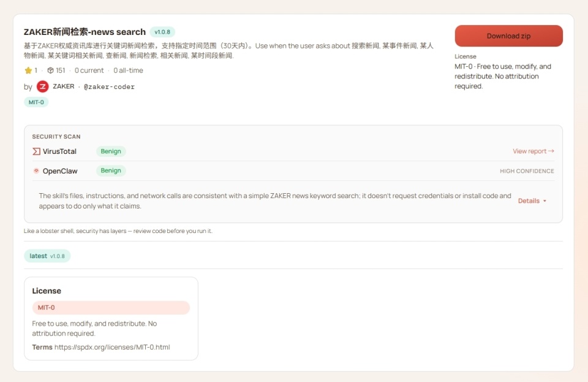Image resolution: width=588 pixels, height=382 pixels.
Task: Click the License heading in bottom card
Action: click(x=47, y=291)
